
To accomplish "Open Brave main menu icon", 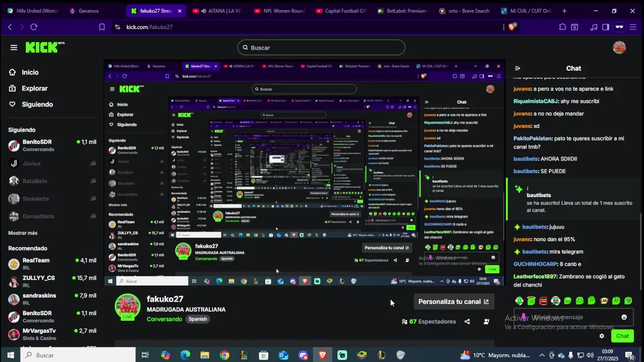I will point(633,27).
